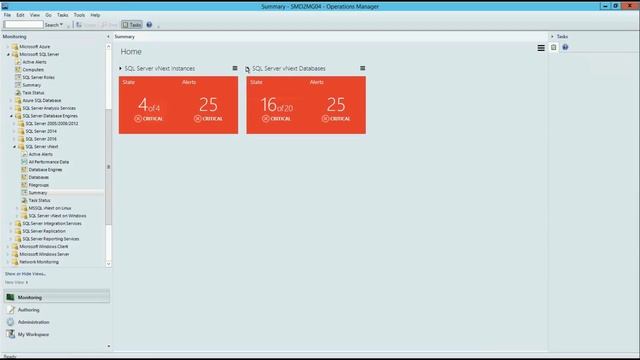Screen dimensions: 640x360
Task: Open the View menu
Action: (35, 15)
